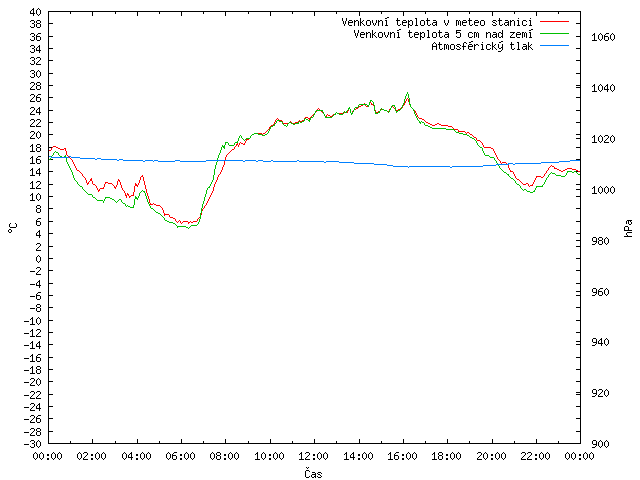Click the green legend line sample

pos(554,33)
